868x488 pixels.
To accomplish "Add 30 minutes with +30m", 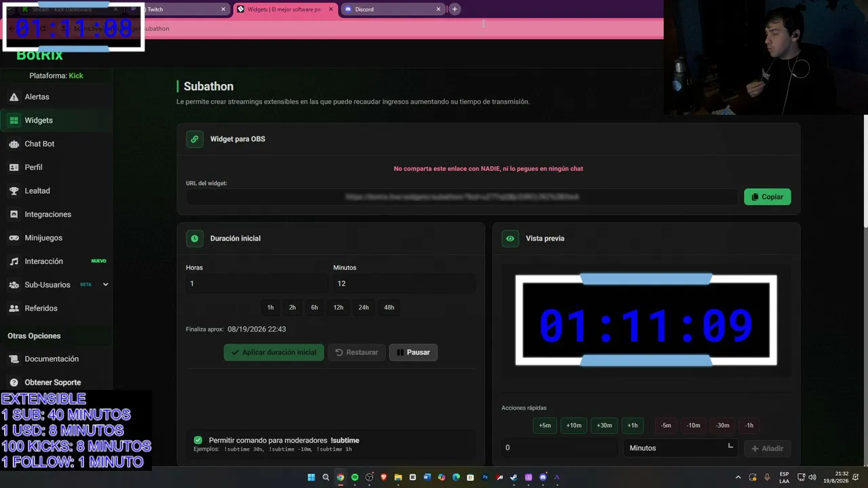I will 604,426.
